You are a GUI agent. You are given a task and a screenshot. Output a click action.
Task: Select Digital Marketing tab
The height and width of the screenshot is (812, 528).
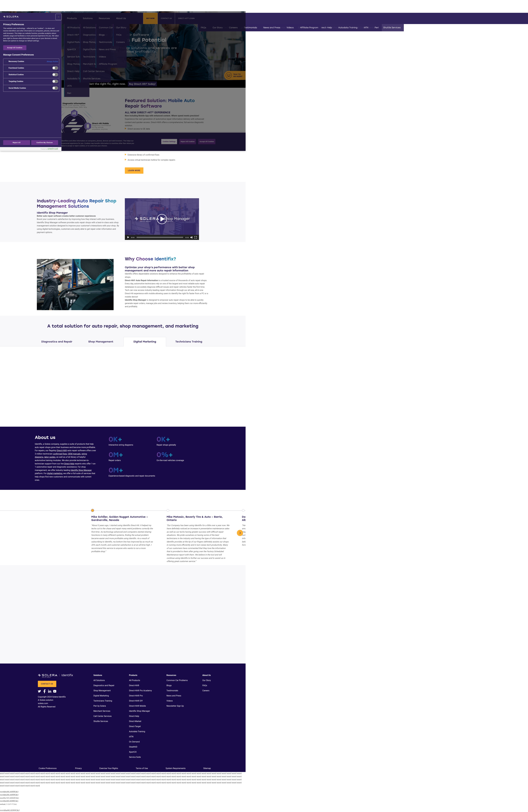click(x=145, y=341)
